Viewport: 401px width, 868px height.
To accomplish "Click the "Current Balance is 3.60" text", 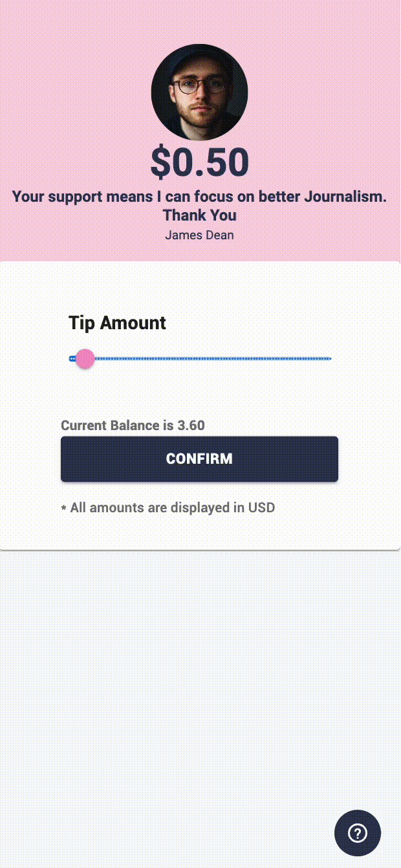I will (x=133, y=426).
